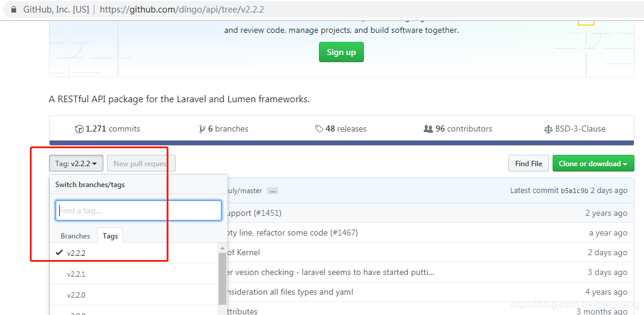Select the Tags tab
The height and width of the screenshot is (315, 644).
110,236
